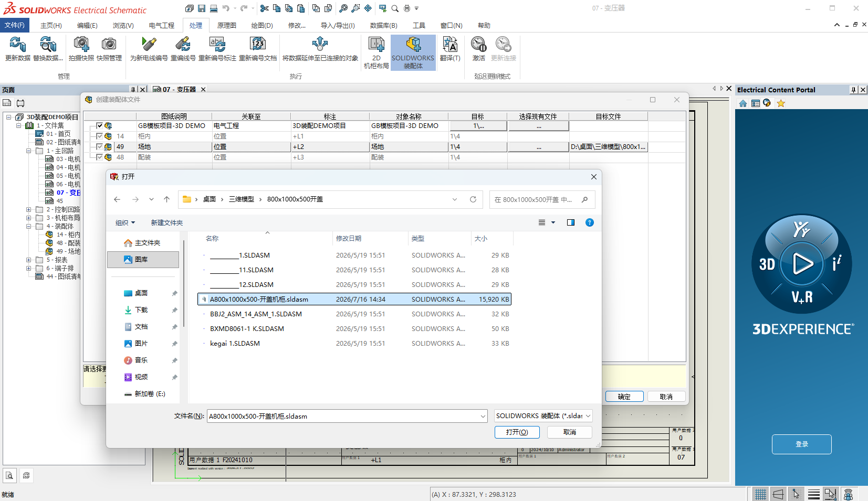Viewport: 868px width, 501px height.
Task: Toggle the pin on Electrical Content Portal panel
Action: tap(853, 90)
